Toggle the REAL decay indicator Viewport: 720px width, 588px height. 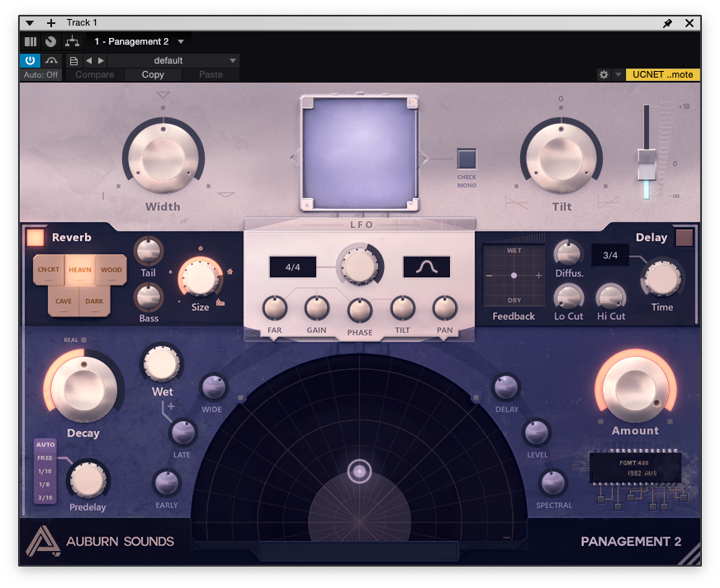coord(83,340)
